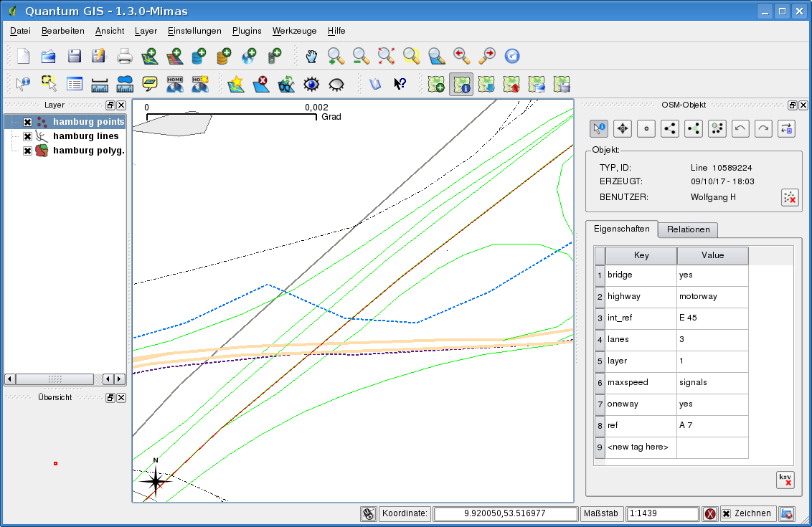Viewport: 812px width, 527px height.
Task: Select the Pan map hand tool
Action: coord(311,56)
